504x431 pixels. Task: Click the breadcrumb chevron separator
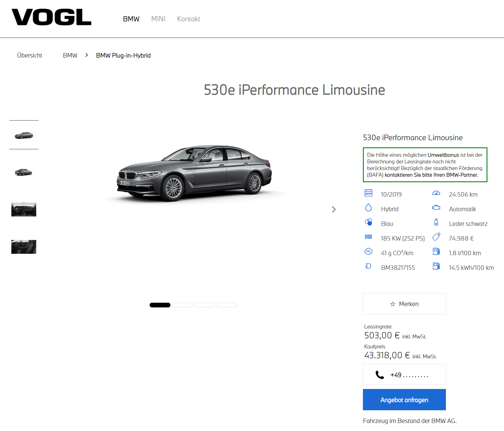pos(87,55)
